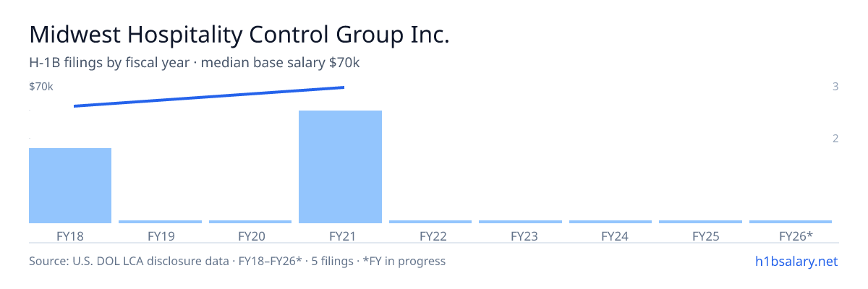
Task: Click the blue median salary line
Action: [209, 97]
